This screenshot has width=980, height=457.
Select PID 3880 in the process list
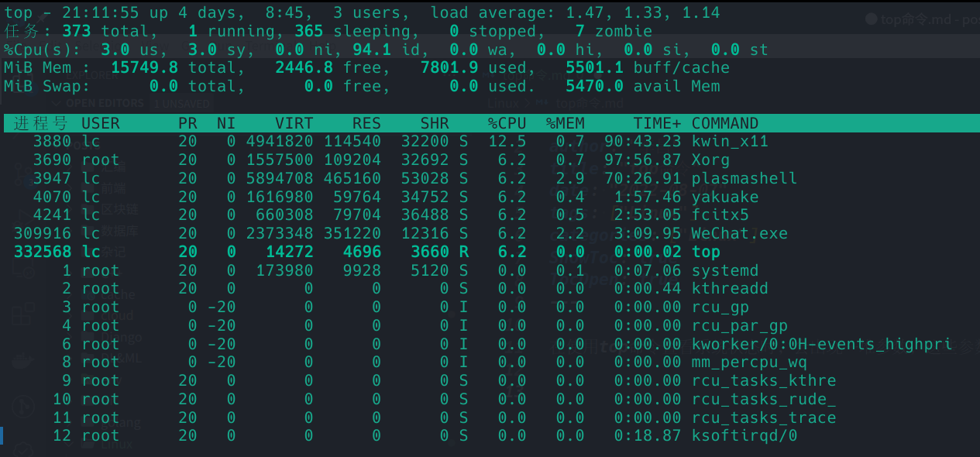52,142
